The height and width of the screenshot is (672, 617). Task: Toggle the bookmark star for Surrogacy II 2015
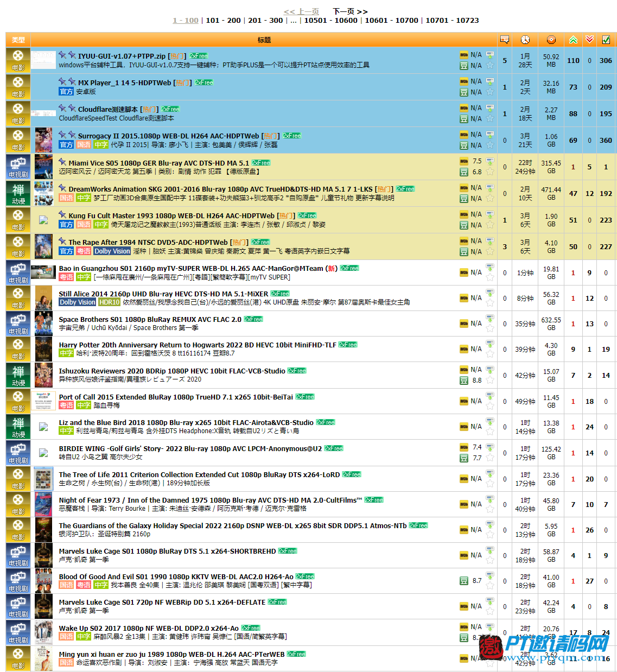pyautogui.click(x=490, y=145)
